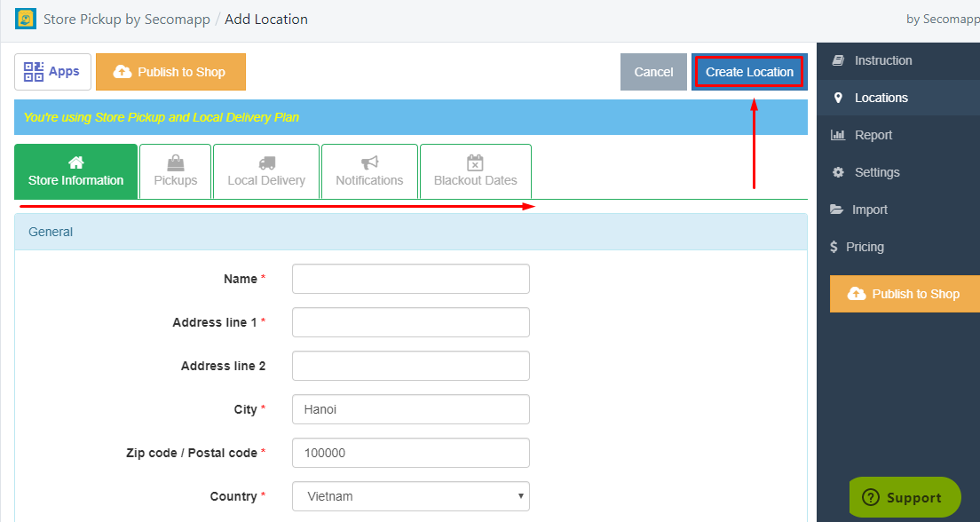Go to Locations in the sidebar
The height and width of the screenshot is (522, 980).
pos(898,98)
